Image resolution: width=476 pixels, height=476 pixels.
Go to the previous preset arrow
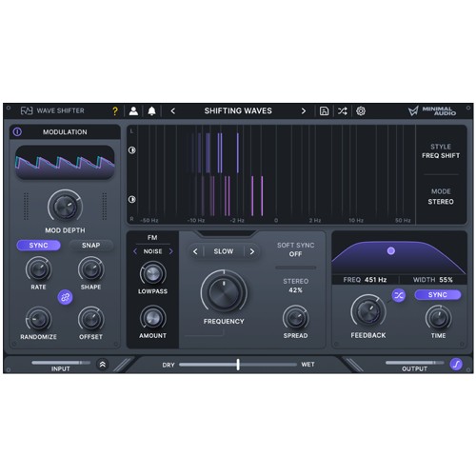click(x=173, y=111)
